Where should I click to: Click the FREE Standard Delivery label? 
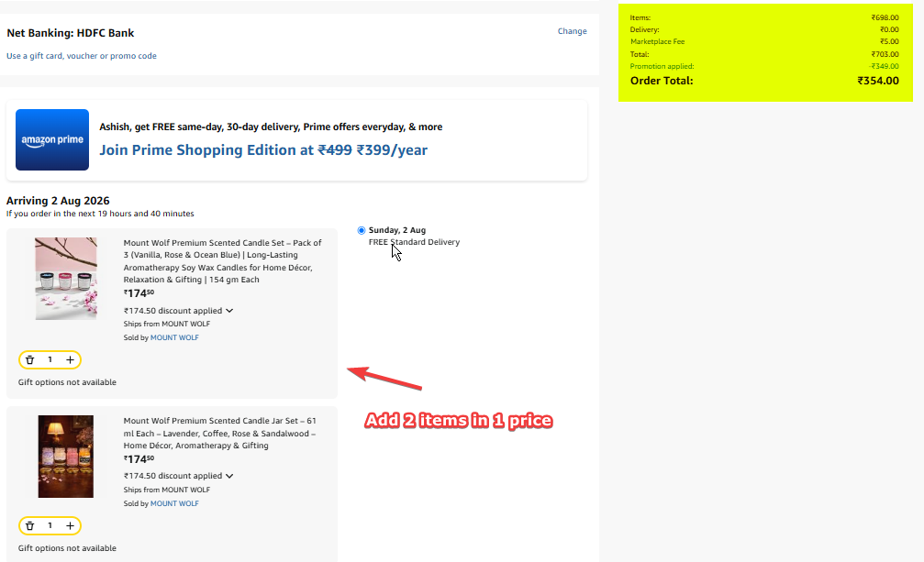tap(414, 242)
